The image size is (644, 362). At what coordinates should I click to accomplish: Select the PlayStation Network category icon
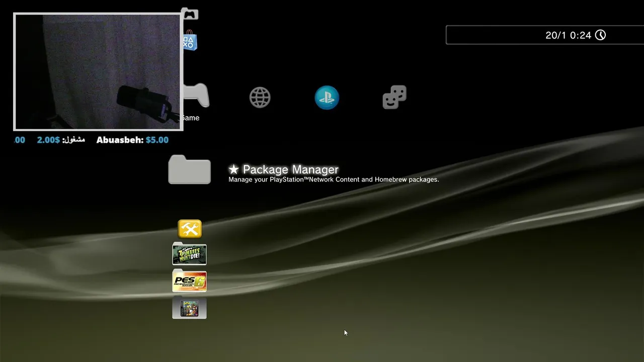pyautogui.click(x=327, y=97)
